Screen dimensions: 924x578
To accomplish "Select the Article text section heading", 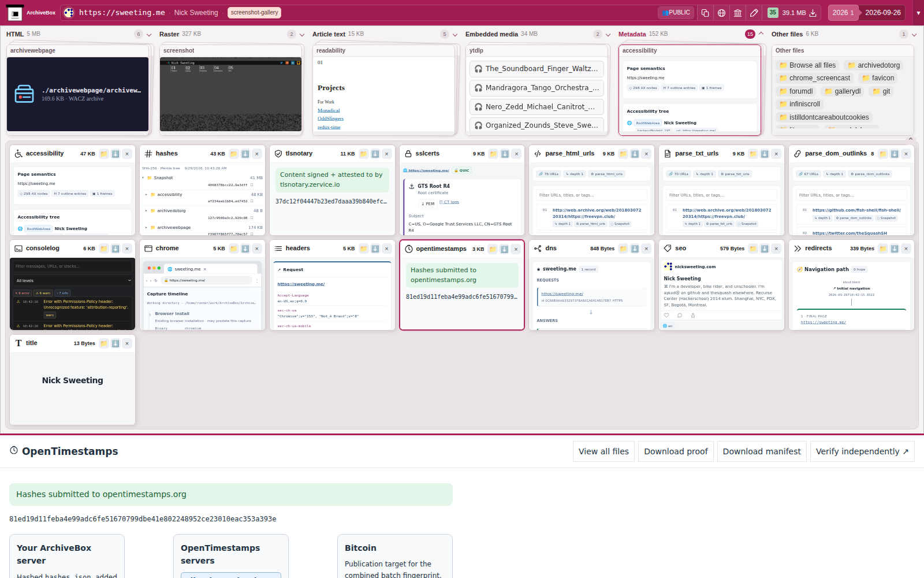I will point(329,34).
